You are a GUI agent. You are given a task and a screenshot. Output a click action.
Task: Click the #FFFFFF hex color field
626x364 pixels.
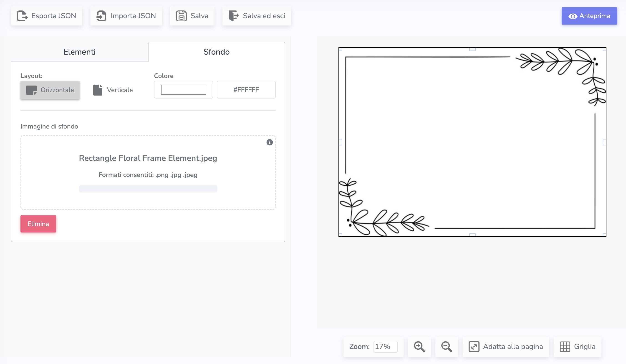point(246,90)
